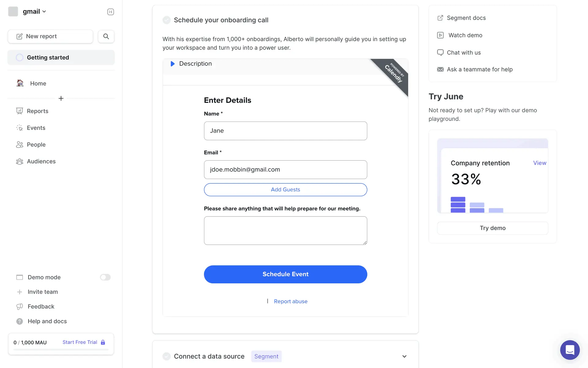Click the meeting preparation notes text area
588x368 pixels.
pos(285,231)
